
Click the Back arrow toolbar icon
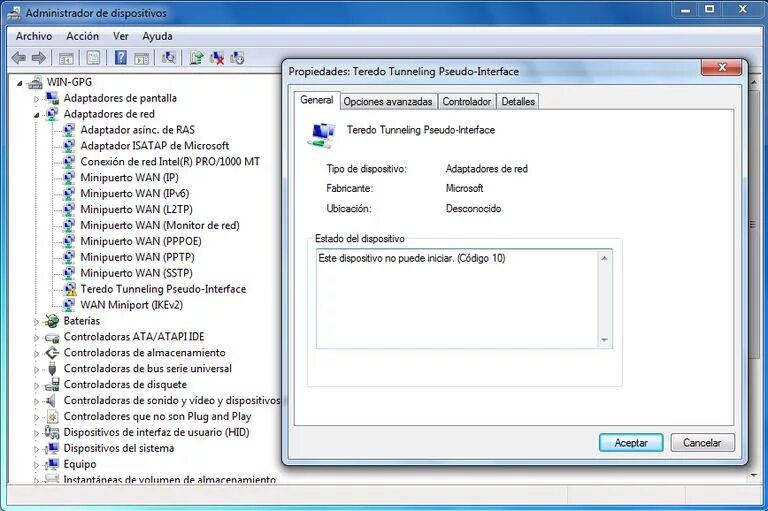pos(19,58)
